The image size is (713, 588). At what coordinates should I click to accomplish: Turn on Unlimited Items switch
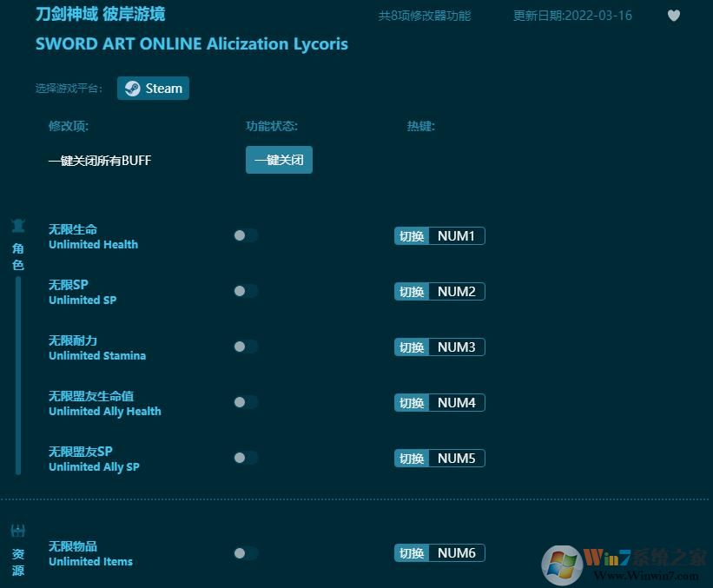tap(246, 553)
